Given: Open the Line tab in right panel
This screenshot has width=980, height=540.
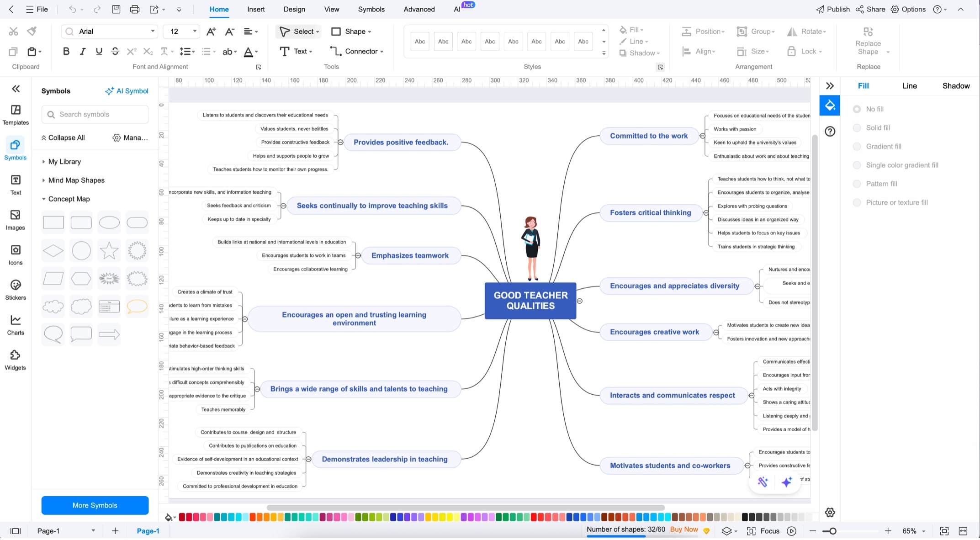Looking at the screenshot, I should (x=909, y=86).
